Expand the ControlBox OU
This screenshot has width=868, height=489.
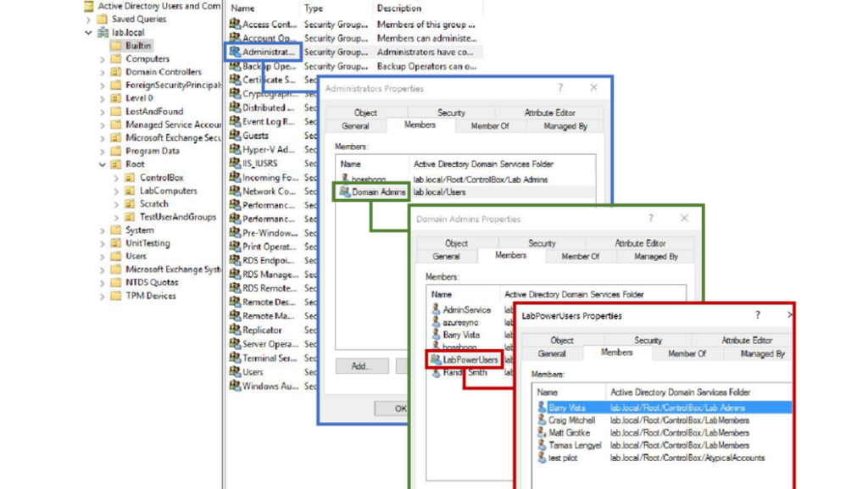[x=116, y=178]
